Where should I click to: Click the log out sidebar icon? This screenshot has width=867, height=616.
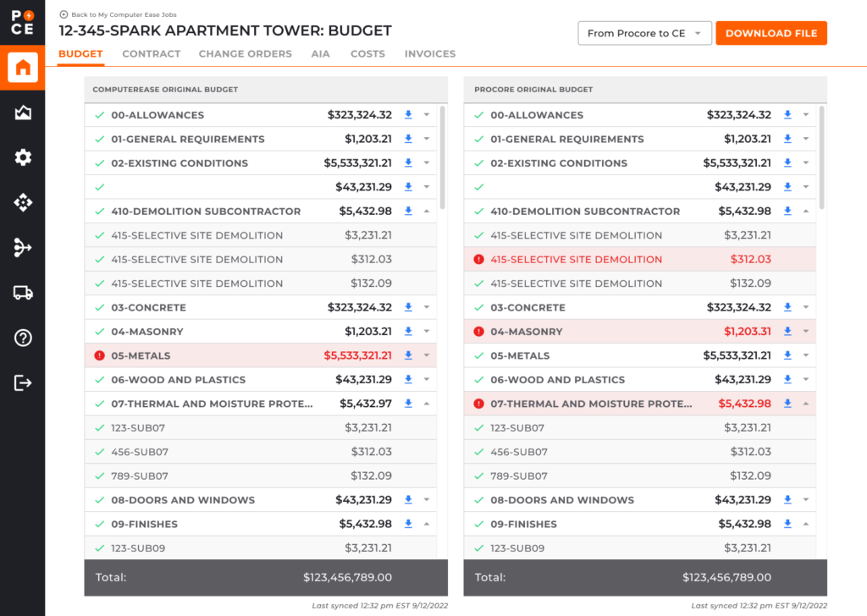(x=23, y=382)
